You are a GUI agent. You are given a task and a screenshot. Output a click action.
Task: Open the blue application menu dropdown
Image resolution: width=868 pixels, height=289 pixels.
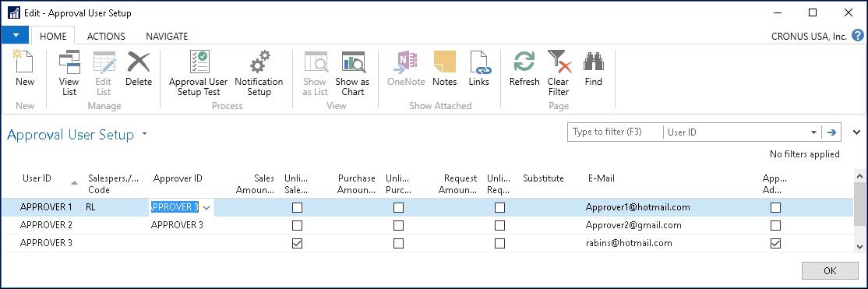point(16,35)
